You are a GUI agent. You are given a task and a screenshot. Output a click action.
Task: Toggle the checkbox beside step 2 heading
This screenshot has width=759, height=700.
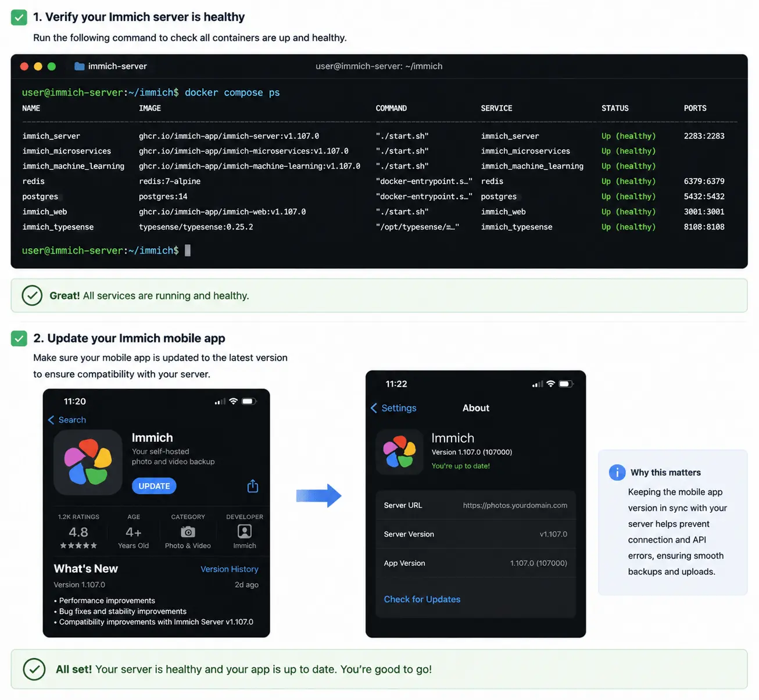pyautogui.click(x=19, y=338)
